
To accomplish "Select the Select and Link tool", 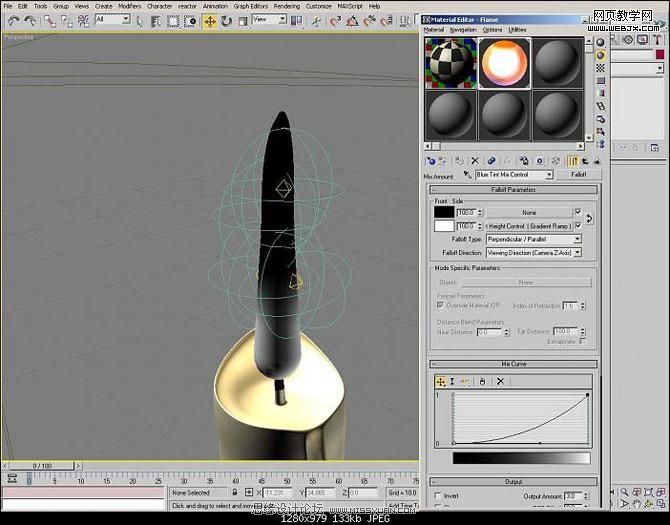I will [50, 21].
